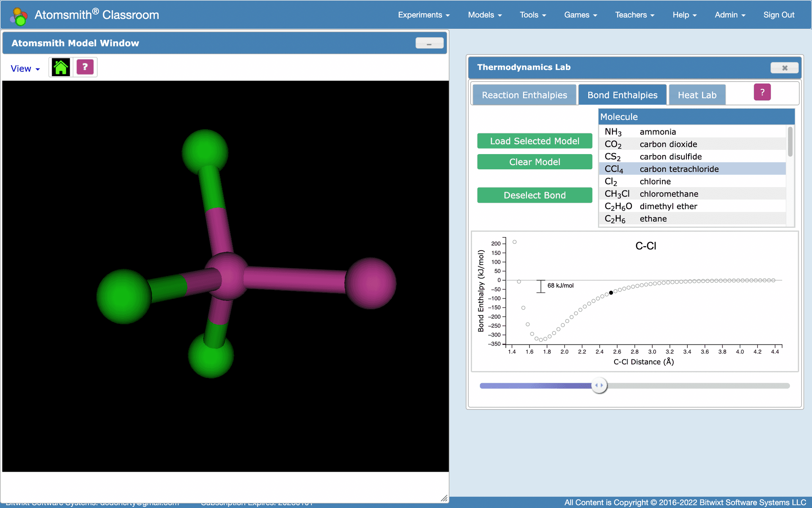Click Deselect Bond button
Screen dimensions: 812x508
pyautogui.click(x=535, y=195)
